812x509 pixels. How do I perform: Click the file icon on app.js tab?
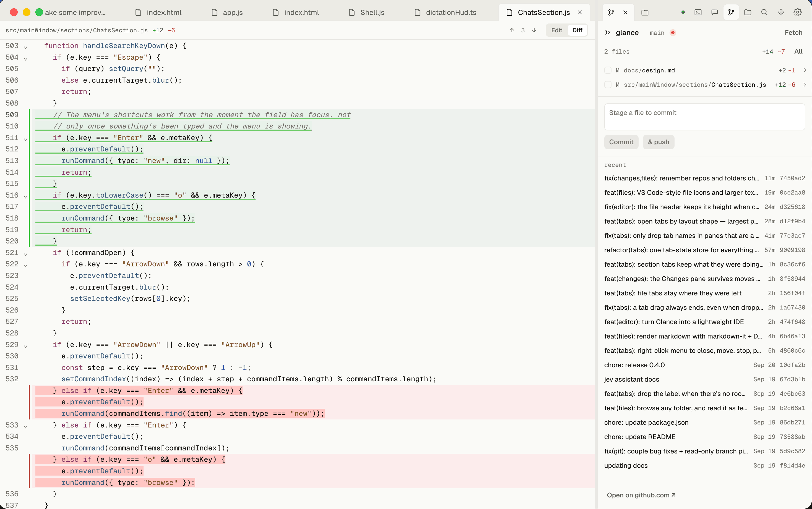tap(214, 12)
